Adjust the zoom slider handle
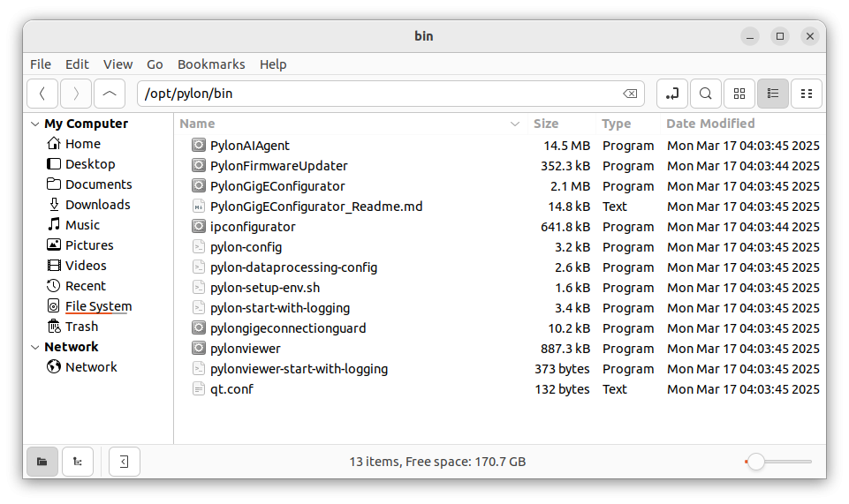The width and height of the screenshot is (849, 504). point(756,462)
